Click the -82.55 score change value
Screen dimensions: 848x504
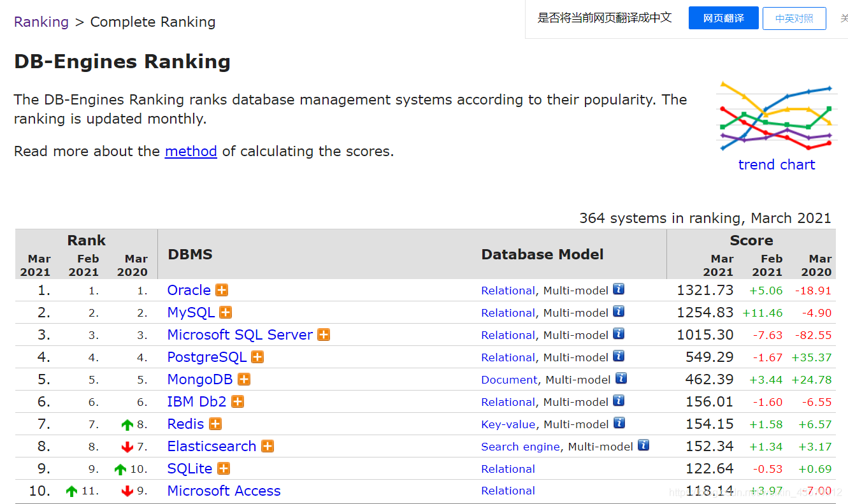click(813, 335)
